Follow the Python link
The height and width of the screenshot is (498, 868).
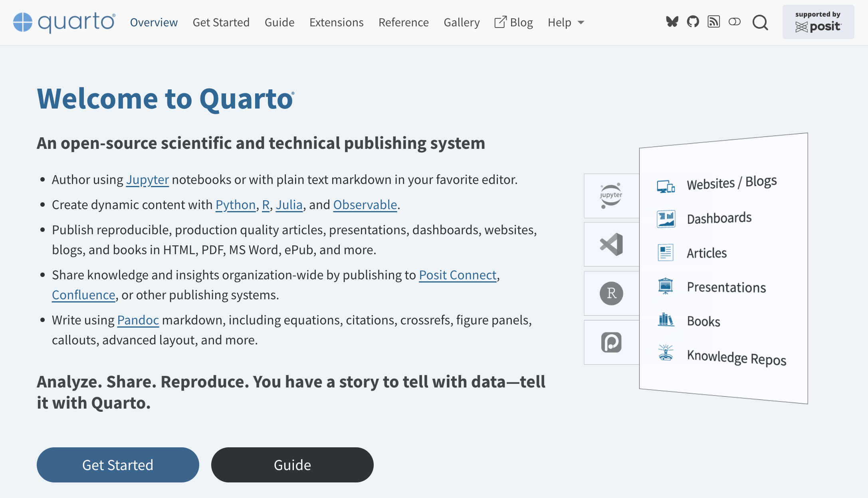pos(236,205)
